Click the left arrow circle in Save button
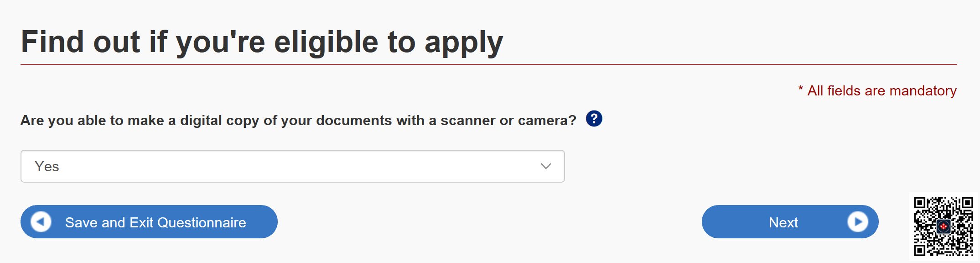This screenshot has height=263, width=980. pos(41,222)
